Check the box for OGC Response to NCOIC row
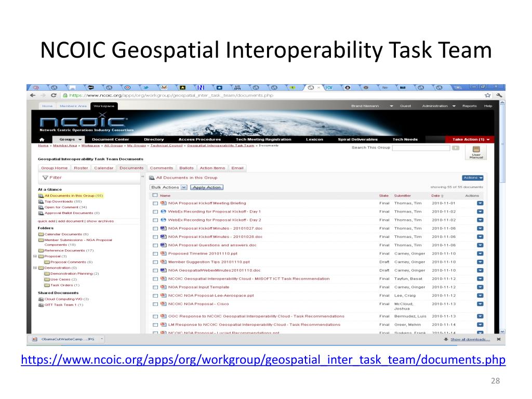The height and width of the screenshot is (399, 532). (x=155, y=316)
